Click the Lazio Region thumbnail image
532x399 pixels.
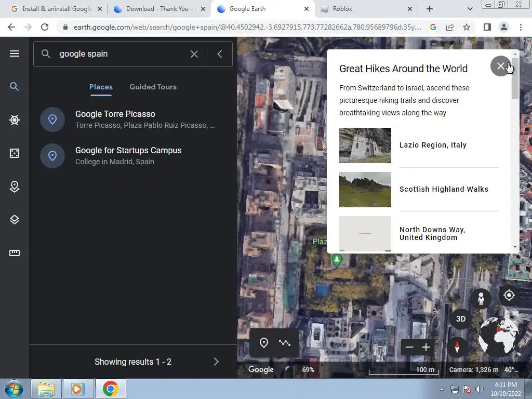point(365,145)
